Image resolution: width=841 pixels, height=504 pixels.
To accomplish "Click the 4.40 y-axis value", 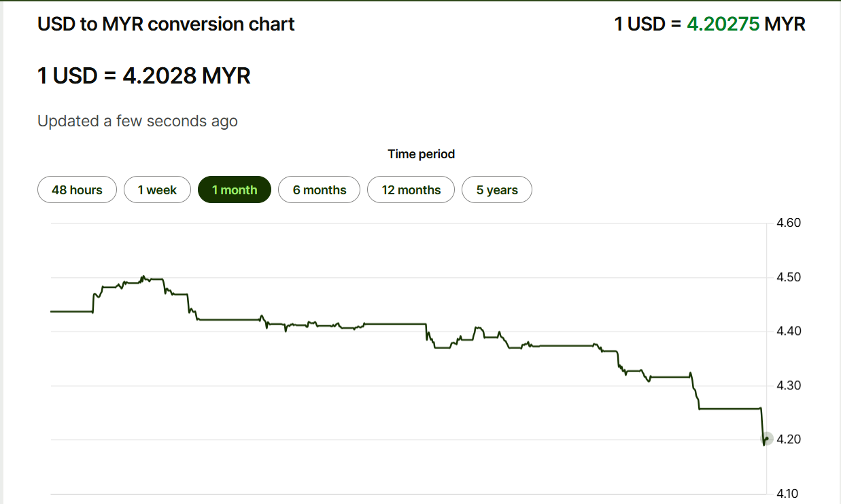I will click(789, 331).
